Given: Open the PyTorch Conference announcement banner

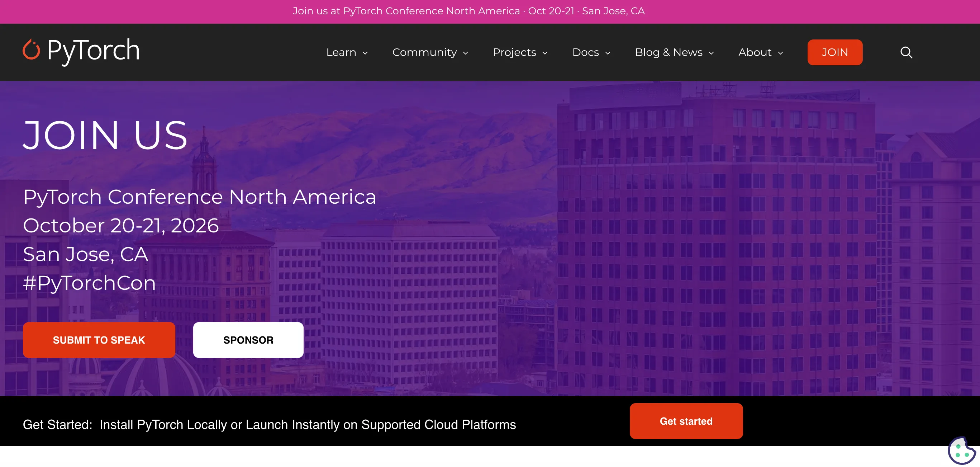Looking at the screenshot, I should (x=468, y=11).
